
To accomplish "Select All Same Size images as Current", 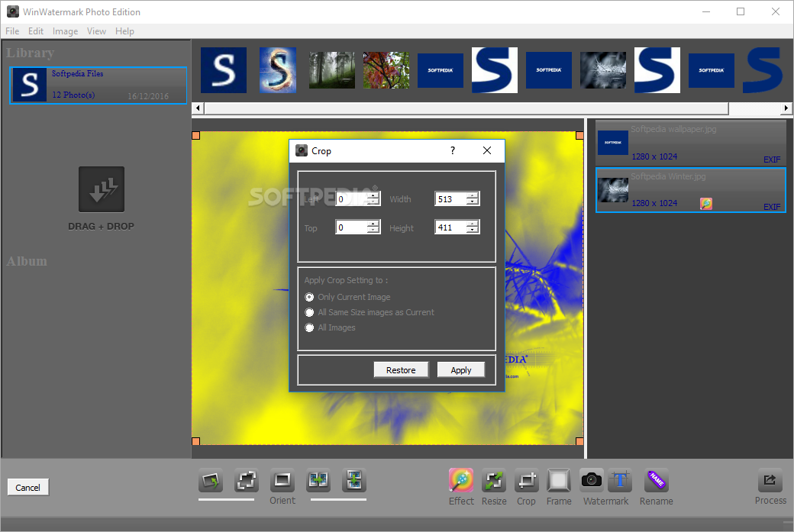I will pos(309,312).
